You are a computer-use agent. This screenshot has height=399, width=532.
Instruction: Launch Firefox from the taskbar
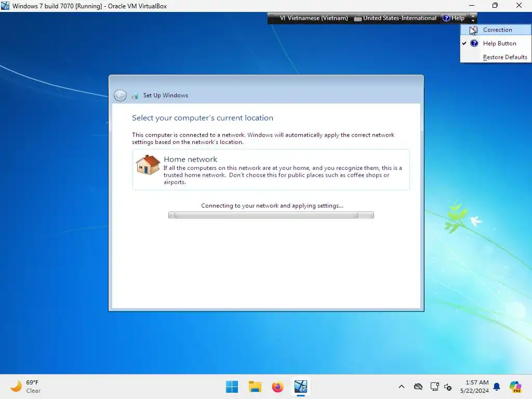277,387
